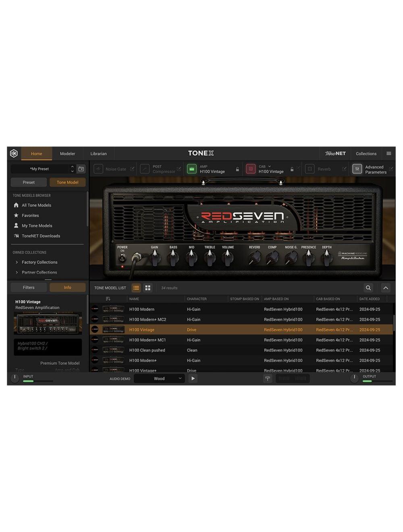The height and width of the screenshot is (532, 403).
Task: Open the tuner icon
Action: pos(267,378)
